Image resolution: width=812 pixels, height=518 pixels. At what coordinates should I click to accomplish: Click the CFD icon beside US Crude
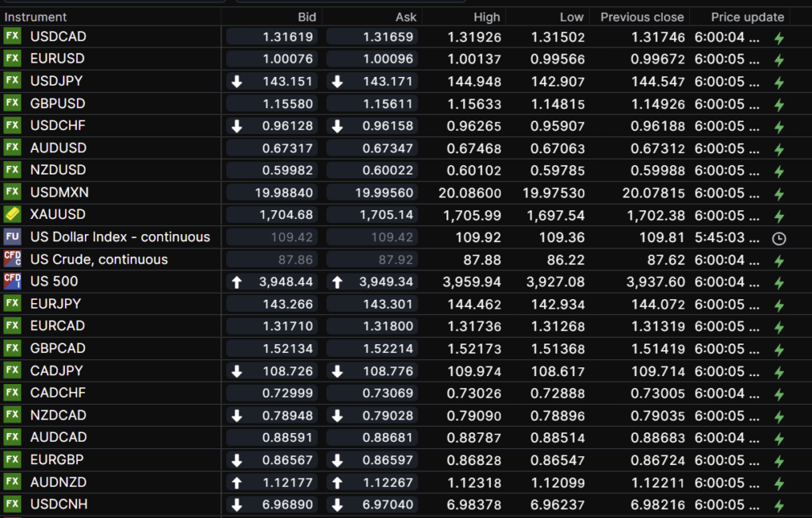pyautogui.click(x=12, y=259)
